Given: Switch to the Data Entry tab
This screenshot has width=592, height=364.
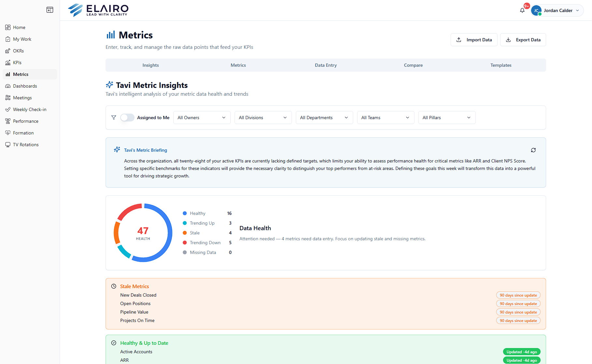Looking at the screenshot, I should click(x=326, y=65).
